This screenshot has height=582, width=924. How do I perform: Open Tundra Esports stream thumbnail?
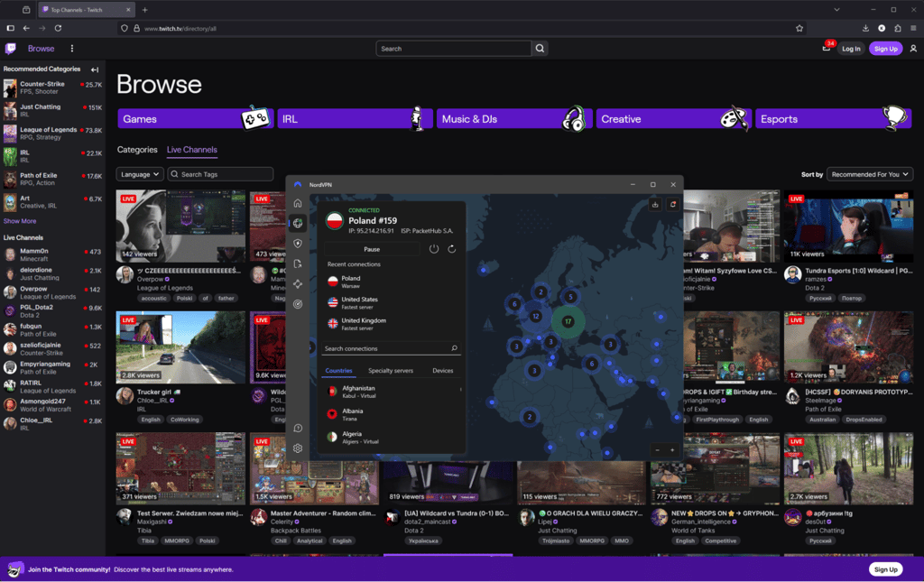848,226
